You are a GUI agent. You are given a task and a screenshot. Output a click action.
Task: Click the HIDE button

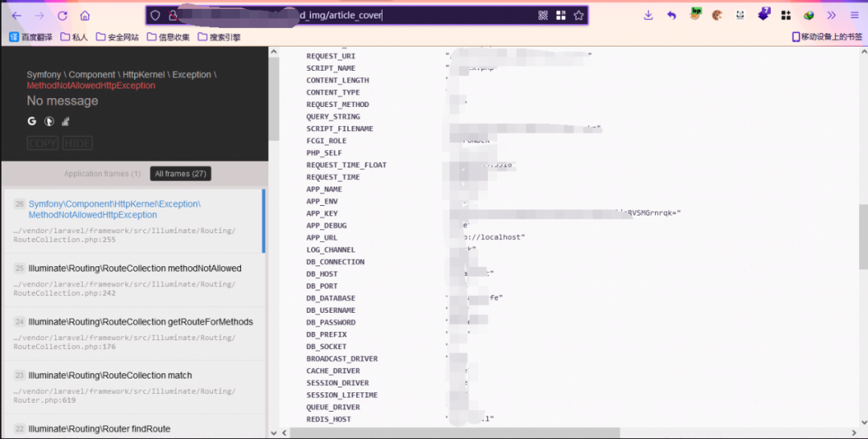77,143
